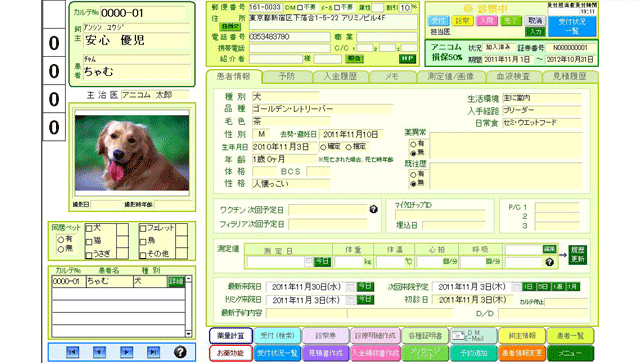Click お薬効能 button
The height and width of the screenshot is (363, 640).
[x=231, y=353]
